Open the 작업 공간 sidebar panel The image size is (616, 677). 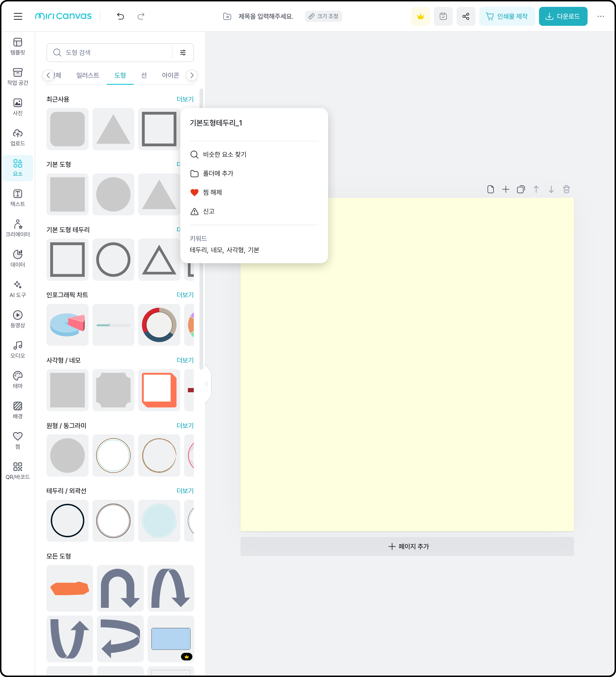tap(18, 77)
